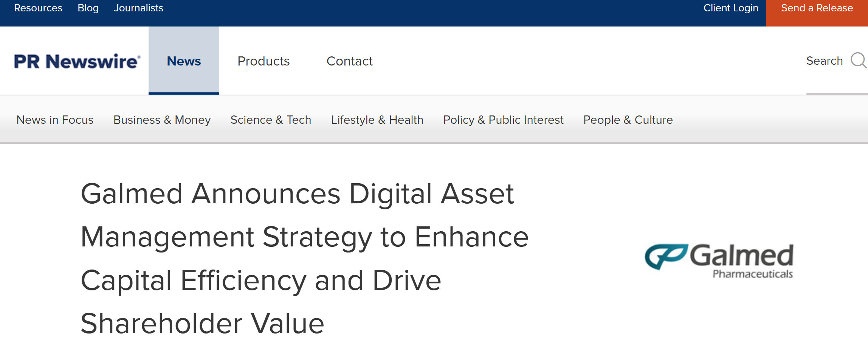Open the Lifestyle & Health category

click(377, 120)
